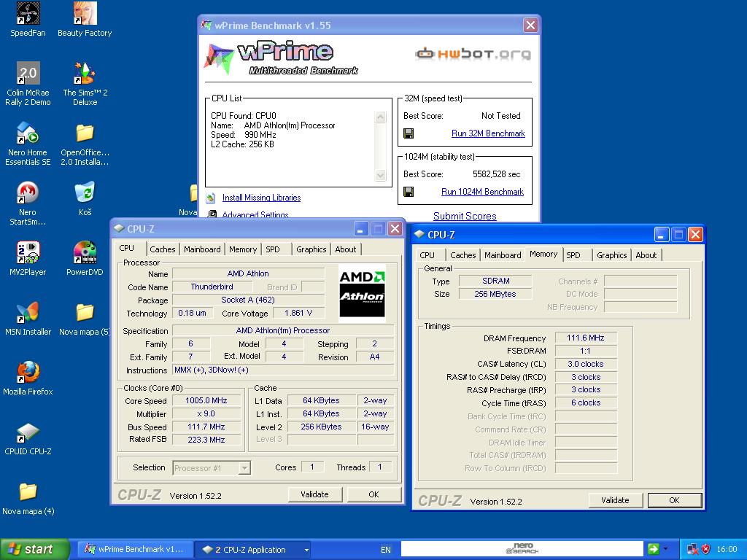
Task: Click Submit Scores link
Action: (465, 216)
